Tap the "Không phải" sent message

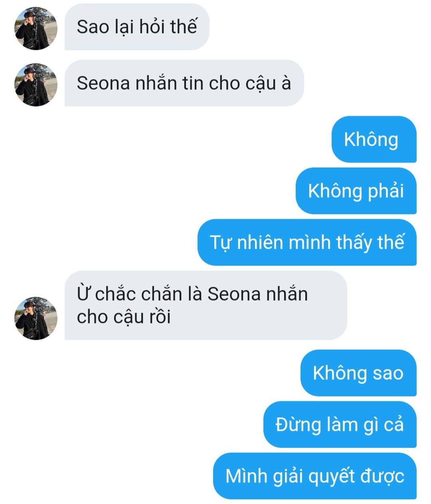(356, 191)
